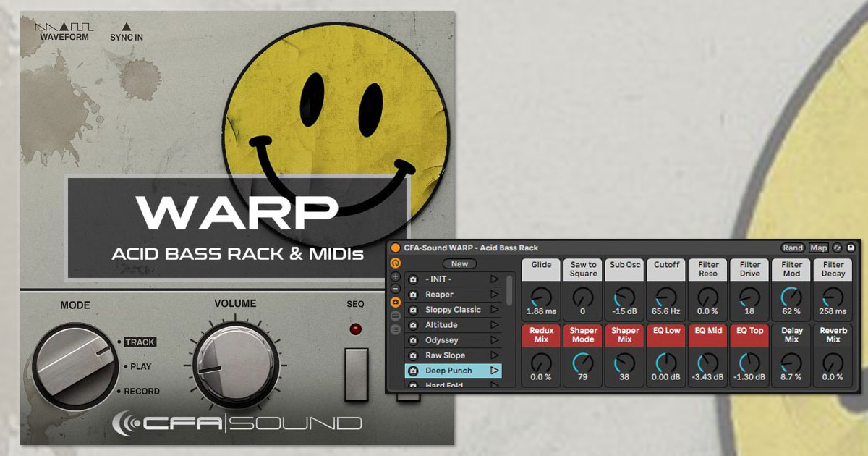Select the 'Altitude' variation name
868x456 pixels.
click(x=441, y=325)
